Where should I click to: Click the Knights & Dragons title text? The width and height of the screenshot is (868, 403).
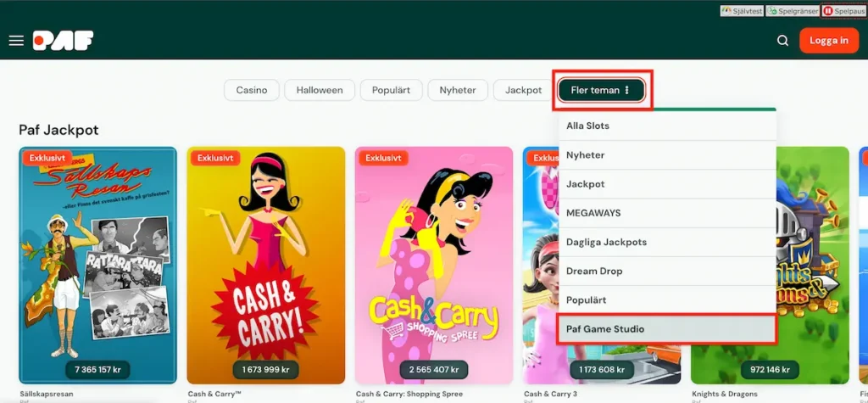[x=725, y=395]
